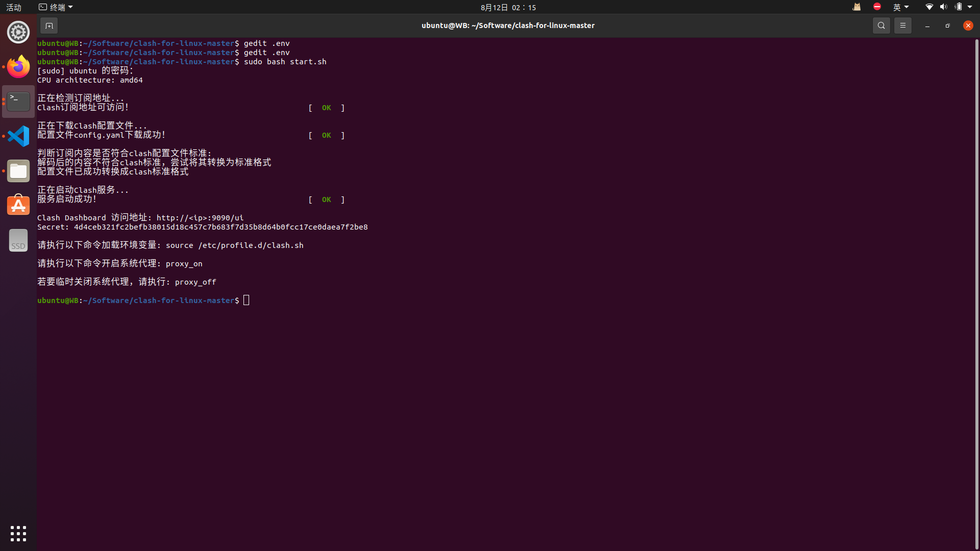Open the terminal hamburger menu
The width and height of the screenshot is (980, 551).
902,26
